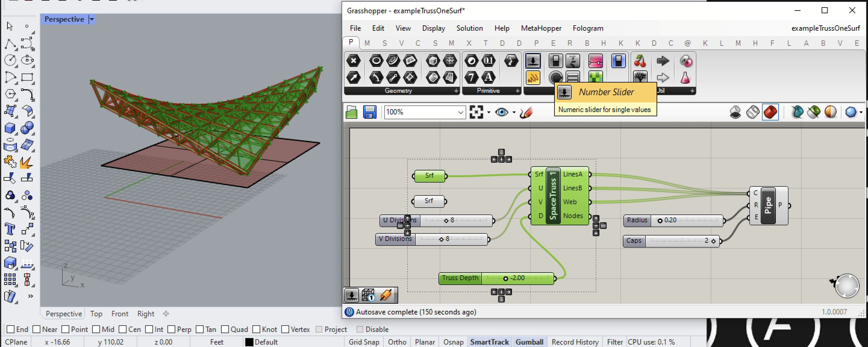The height and width of the screenshot is (347, 868).
Task: Select the green Srf parameter component
Action: (429, 176)
